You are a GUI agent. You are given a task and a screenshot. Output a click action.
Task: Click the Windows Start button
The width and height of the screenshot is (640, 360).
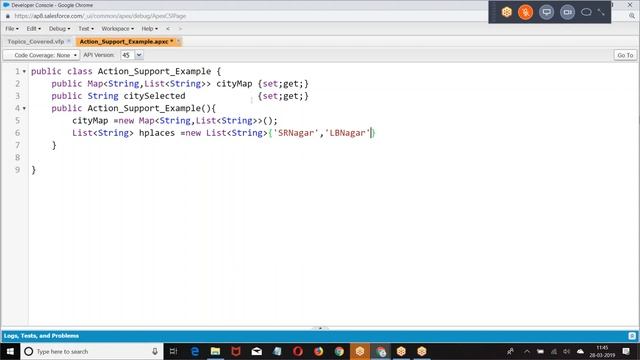click(x=10, y=351)
